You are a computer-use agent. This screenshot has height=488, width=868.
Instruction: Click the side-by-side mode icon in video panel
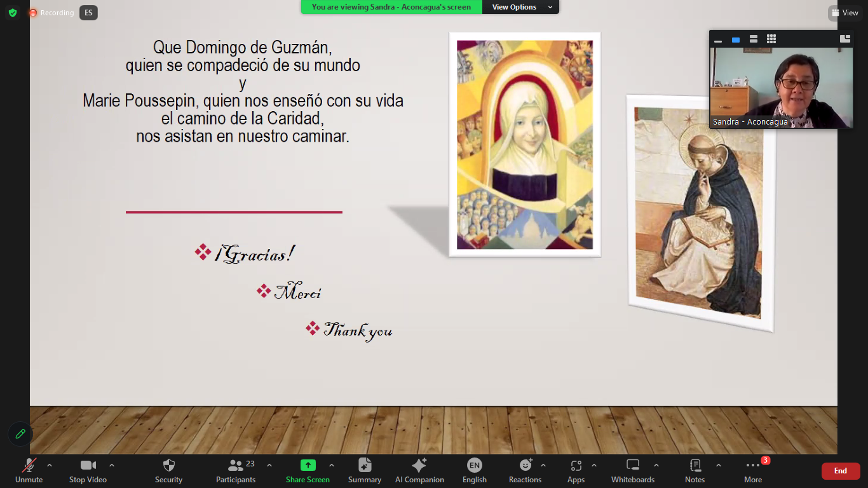(845, 39)
